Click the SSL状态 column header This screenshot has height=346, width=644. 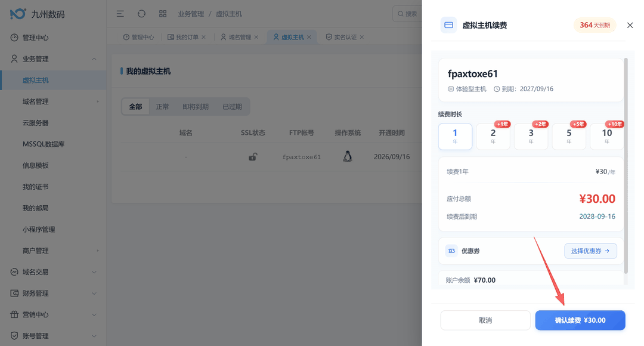253,132
